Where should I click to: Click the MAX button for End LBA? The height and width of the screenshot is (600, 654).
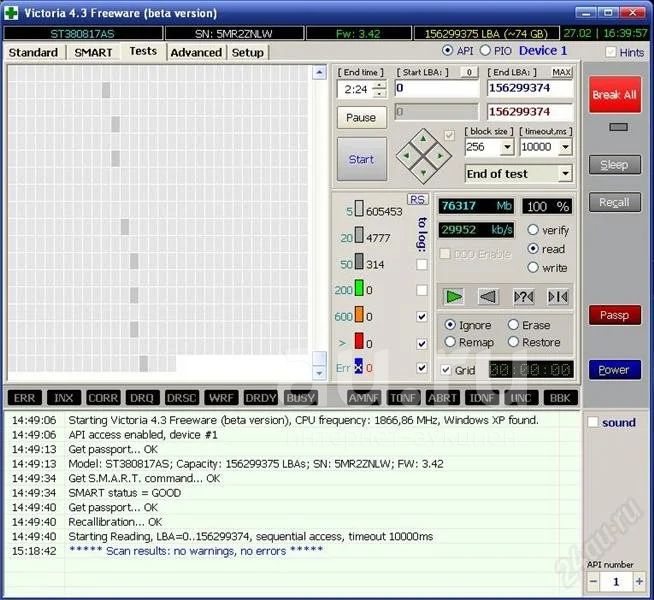coord(561,73)
